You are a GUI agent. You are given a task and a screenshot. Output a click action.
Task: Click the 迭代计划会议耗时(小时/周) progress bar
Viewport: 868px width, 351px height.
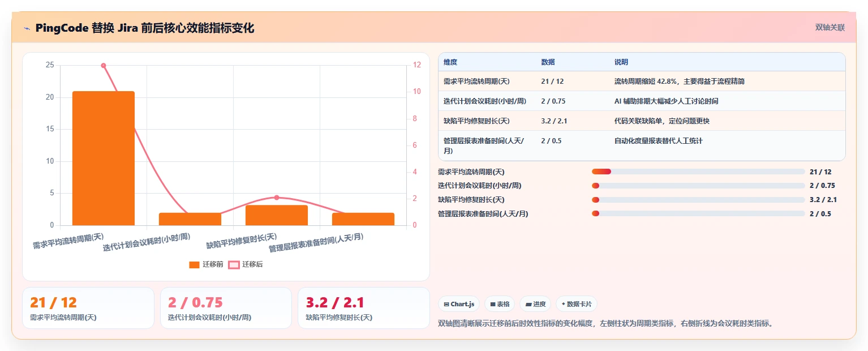pos(698,186)
